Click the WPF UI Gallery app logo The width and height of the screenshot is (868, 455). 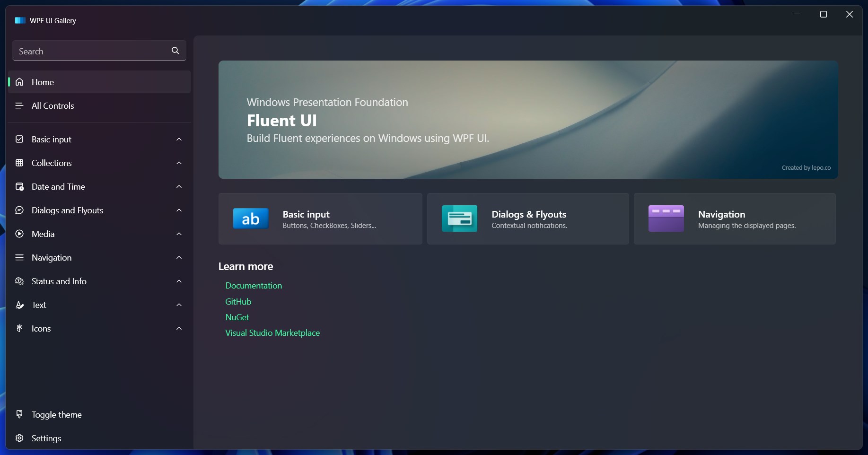click(x=20, y=20)
